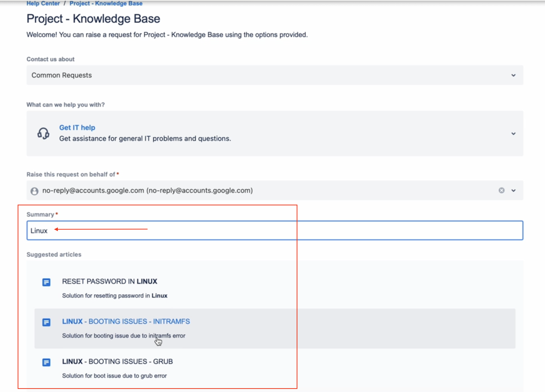Click the Solution for boot issue grub description
545x392 pixels.
[x=114, y=376]
